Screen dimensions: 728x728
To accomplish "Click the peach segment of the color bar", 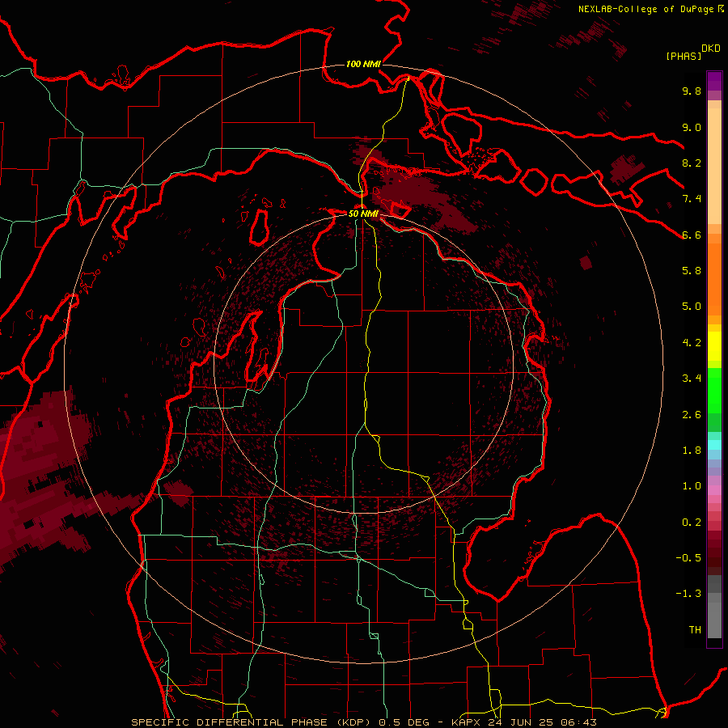I will (714, 166).
